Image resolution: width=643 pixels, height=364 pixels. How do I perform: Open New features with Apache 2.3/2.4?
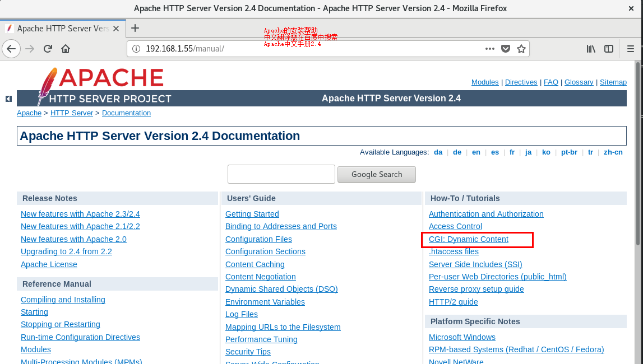pos(80,214)
